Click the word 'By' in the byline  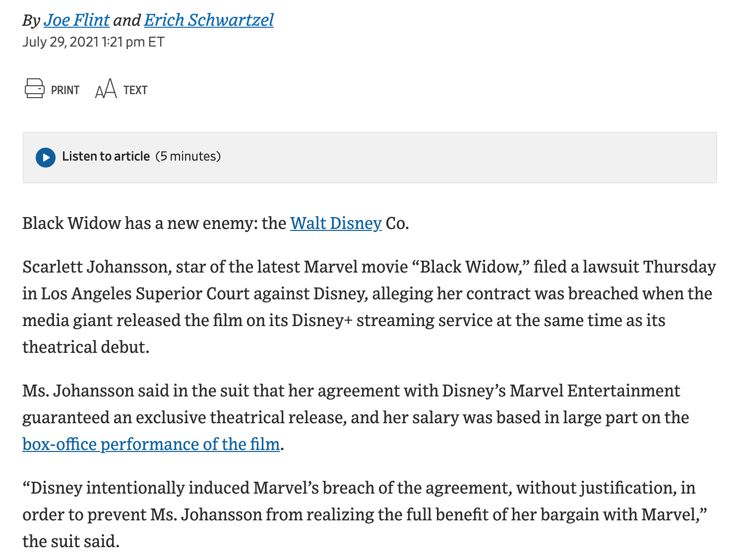[x=31, y=21]
